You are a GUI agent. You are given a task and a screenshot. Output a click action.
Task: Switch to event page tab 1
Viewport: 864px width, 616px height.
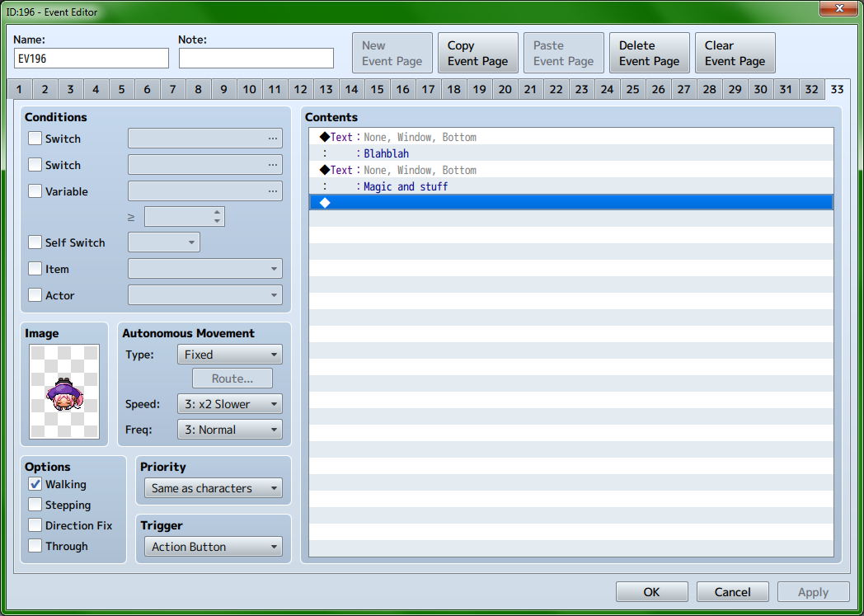point(19,89)
